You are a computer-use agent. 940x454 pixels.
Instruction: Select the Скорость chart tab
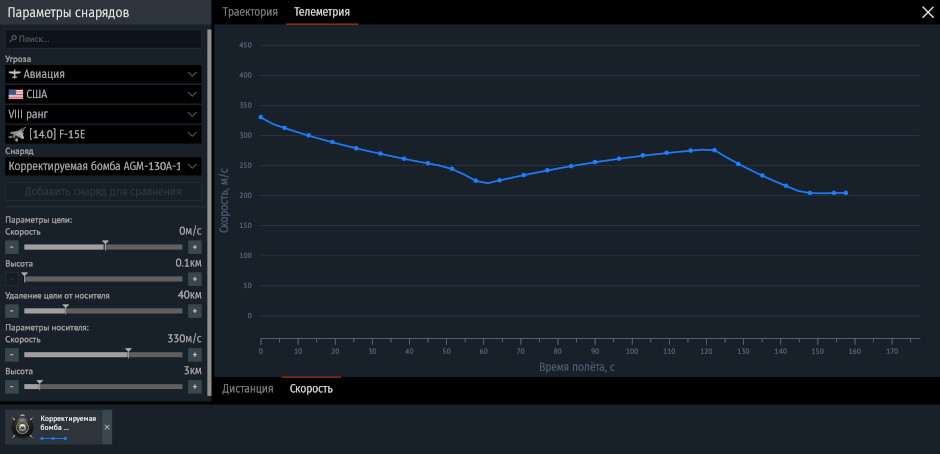click(x=311, y=389)
